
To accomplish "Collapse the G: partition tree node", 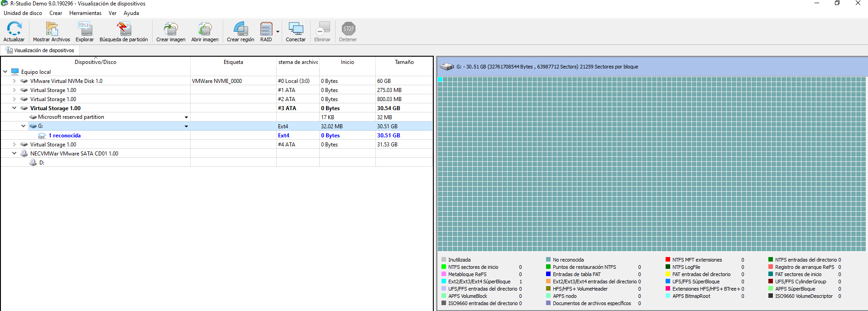I will [x=24, y=126].
